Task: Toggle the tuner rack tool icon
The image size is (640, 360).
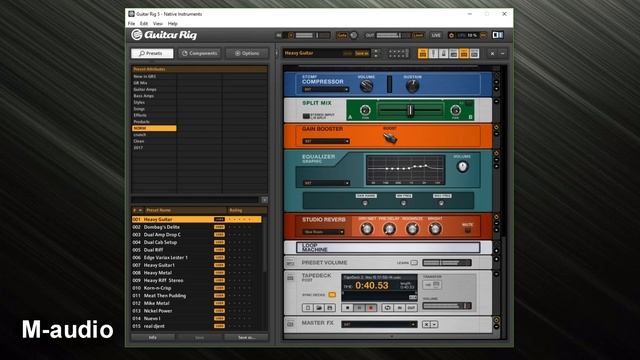Action: (x=433, y=53)
